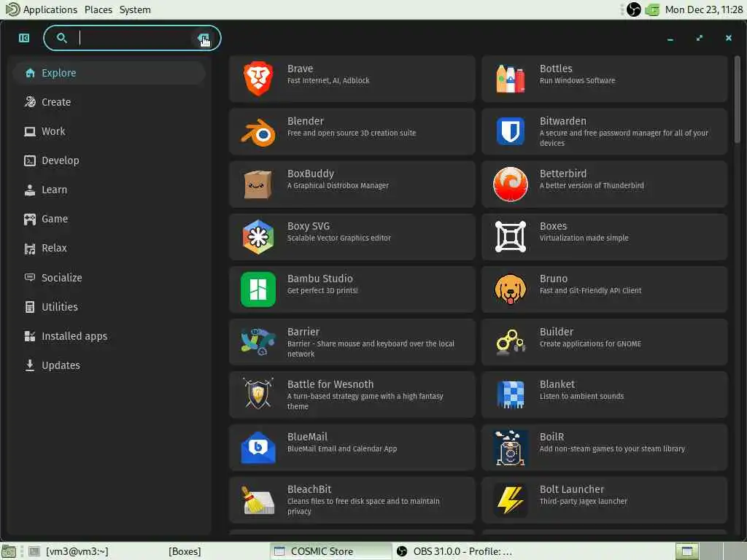The height and width of the screenshot is (560, 747).
Task: Open the Learn category
Action: pos(109,190)
